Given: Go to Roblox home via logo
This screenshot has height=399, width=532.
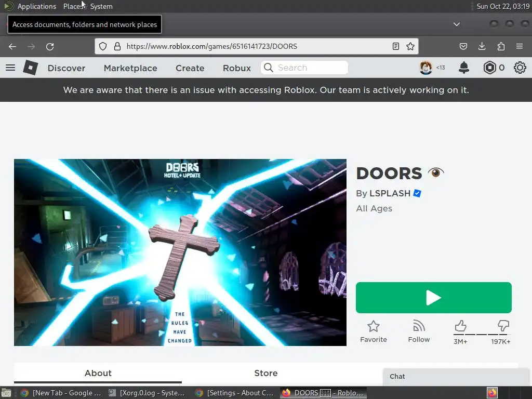Looking at the screenshot, I should point(31,68).
